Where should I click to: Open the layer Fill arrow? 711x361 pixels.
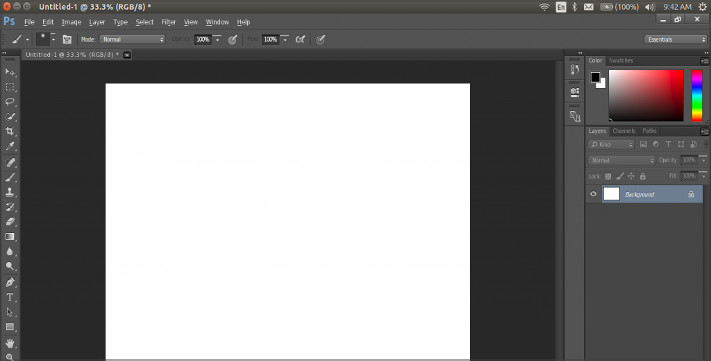703,176
